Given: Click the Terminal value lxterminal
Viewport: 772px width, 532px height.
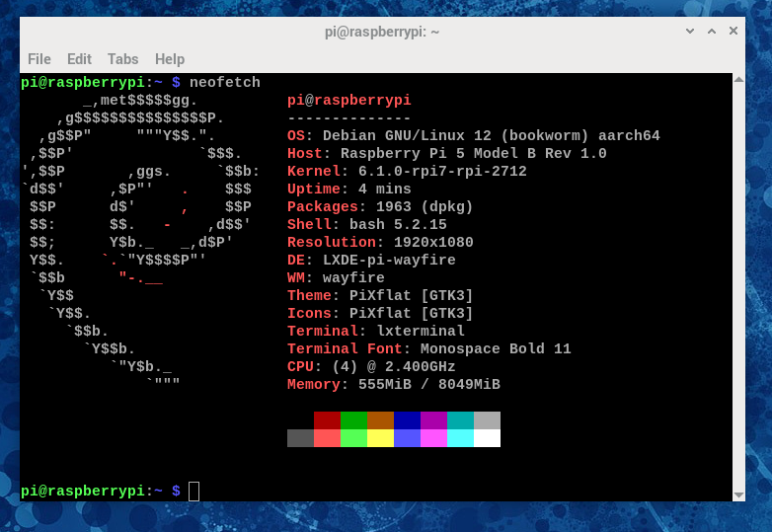Looking at the screenshot, I should tap(420, 331).
